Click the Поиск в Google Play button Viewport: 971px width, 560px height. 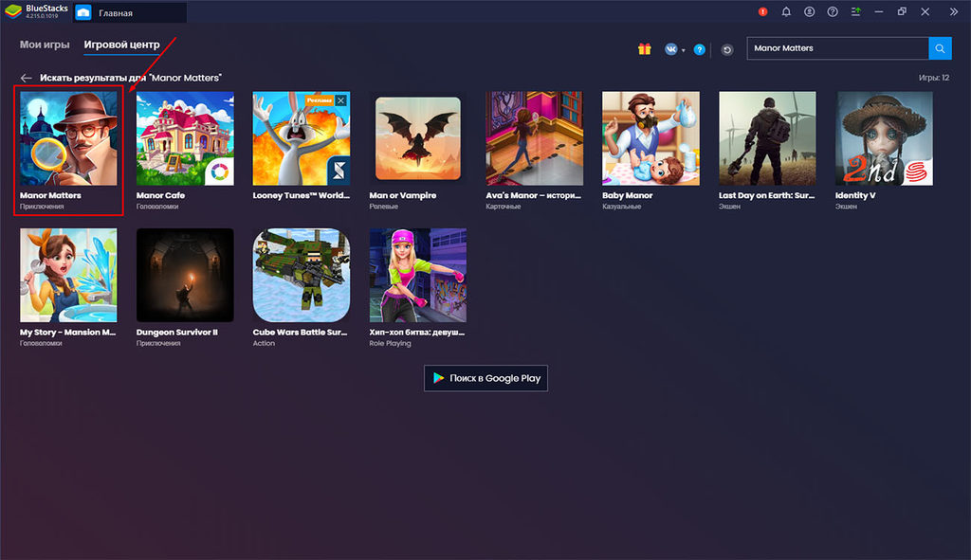[485, 378]
